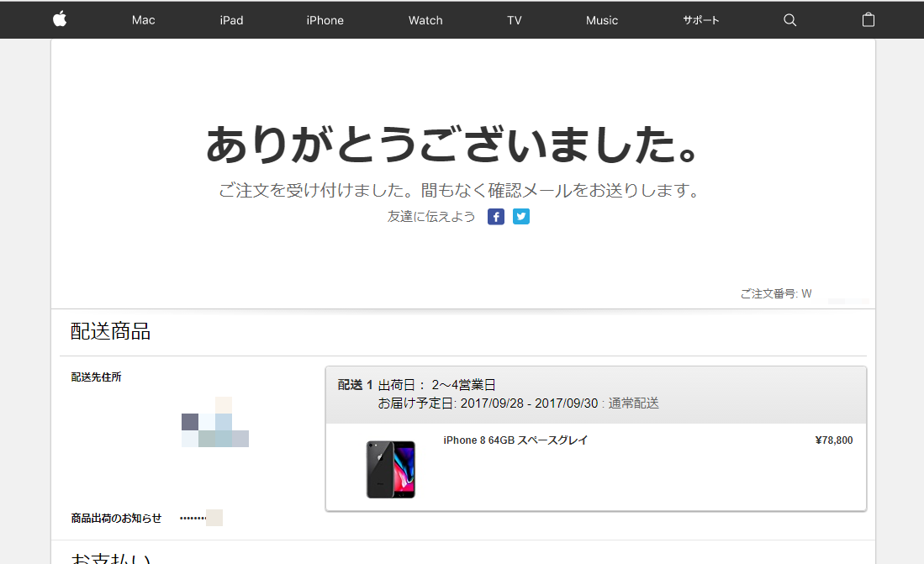The width and height of the screenshot is (924, 564).
Task: Open the サポート menu item
Action: coord(700,20)
